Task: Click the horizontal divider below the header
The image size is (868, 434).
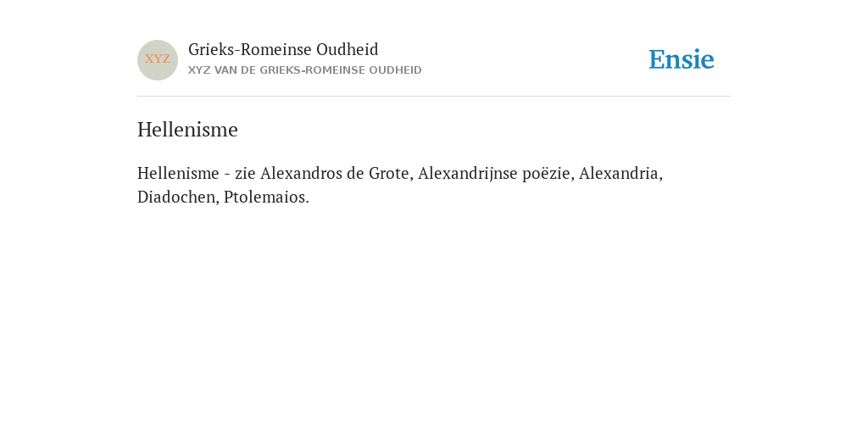Action: point(434,97)
